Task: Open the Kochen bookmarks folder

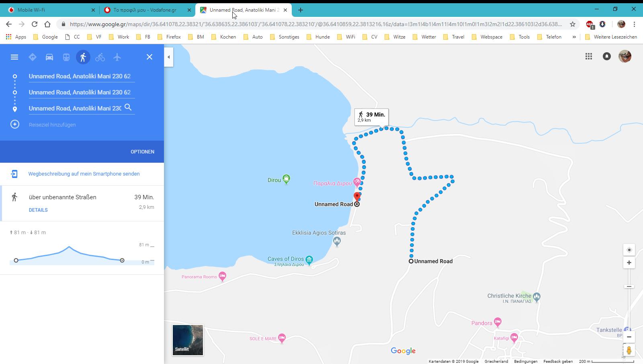Action: pos(223,37)
